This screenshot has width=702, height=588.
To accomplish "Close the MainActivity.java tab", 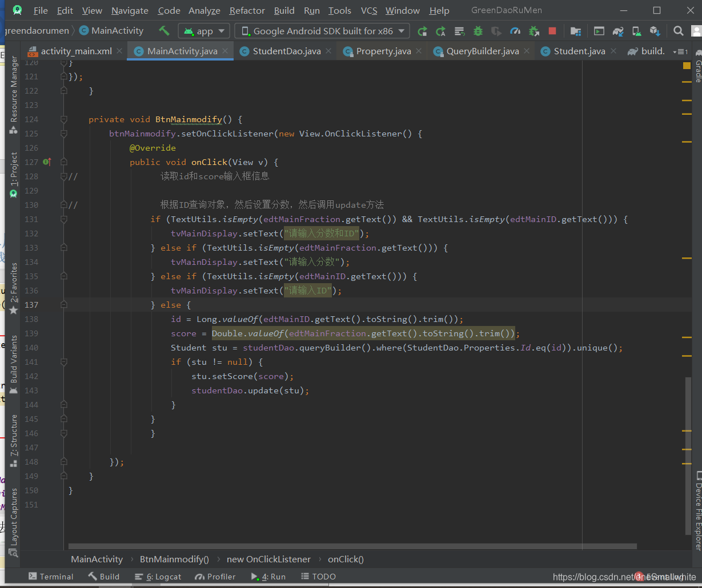I will 226,51.
